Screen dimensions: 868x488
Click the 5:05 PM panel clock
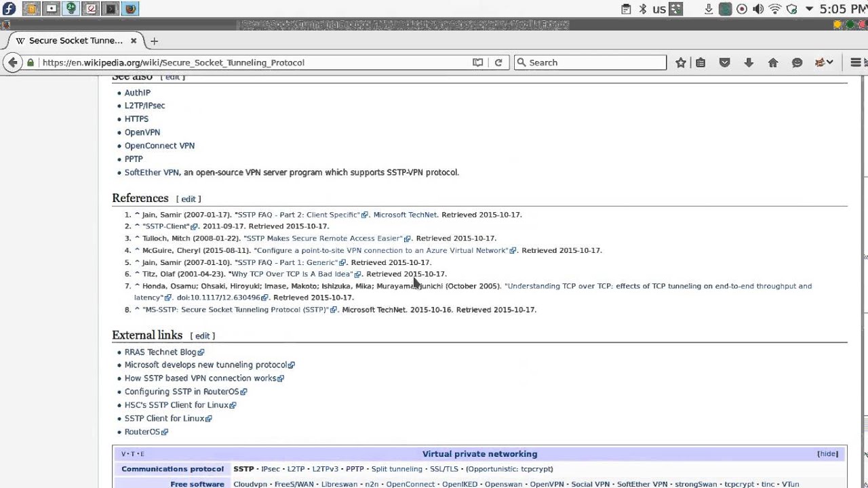(842, 9)
